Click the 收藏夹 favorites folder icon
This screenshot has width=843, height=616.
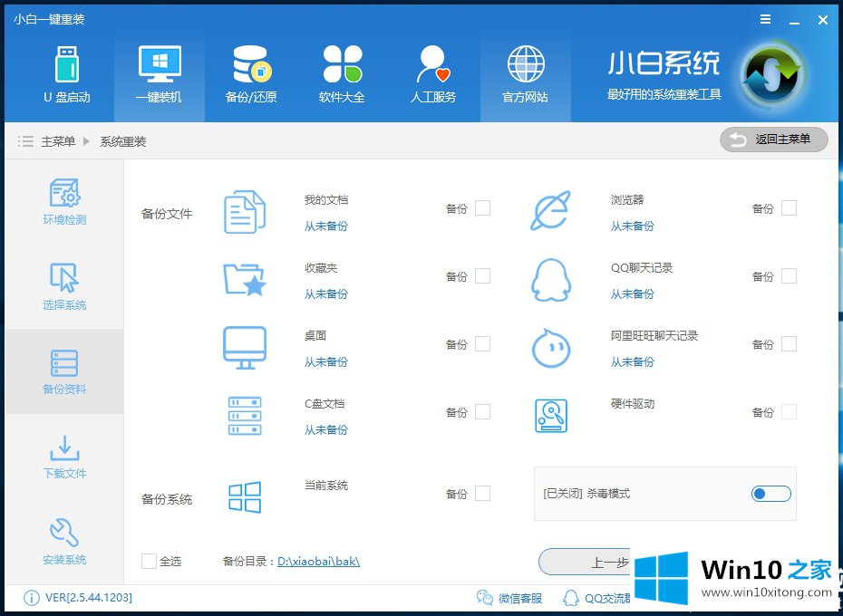(x=245, y=280)
